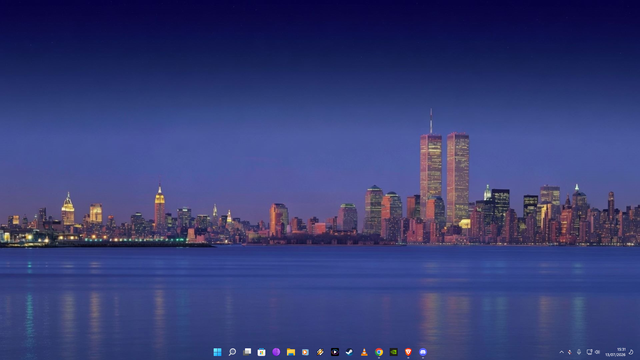Expand hidden system tray icons chevron

(x=562, y=352)
